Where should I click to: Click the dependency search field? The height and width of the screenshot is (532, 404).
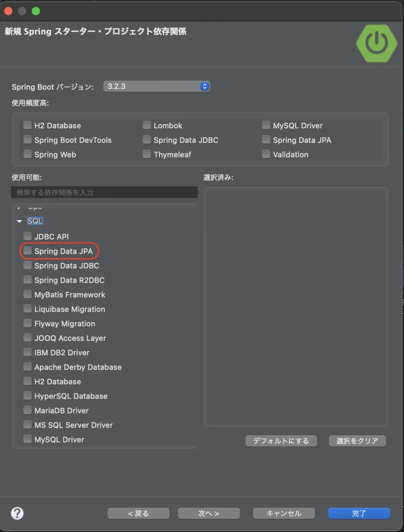pos(104,192)
